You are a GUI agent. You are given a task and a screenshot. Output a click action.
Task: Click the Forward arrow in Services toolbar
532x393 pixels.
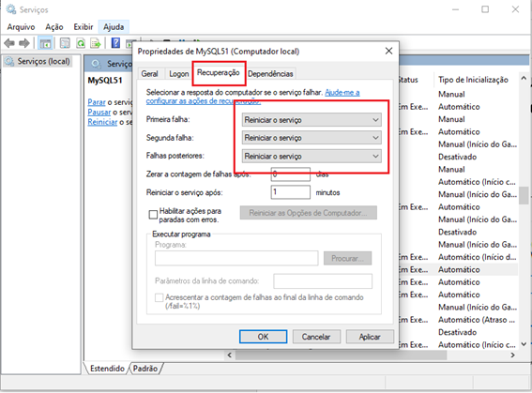click(24, 43)
